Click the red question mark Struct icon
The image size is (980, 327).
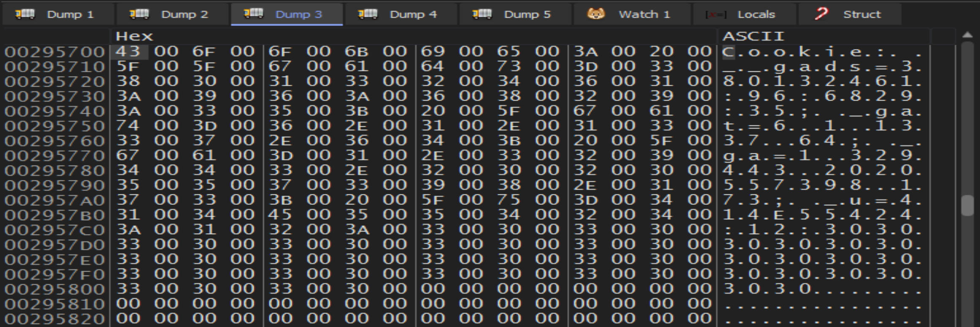[822, 14]
